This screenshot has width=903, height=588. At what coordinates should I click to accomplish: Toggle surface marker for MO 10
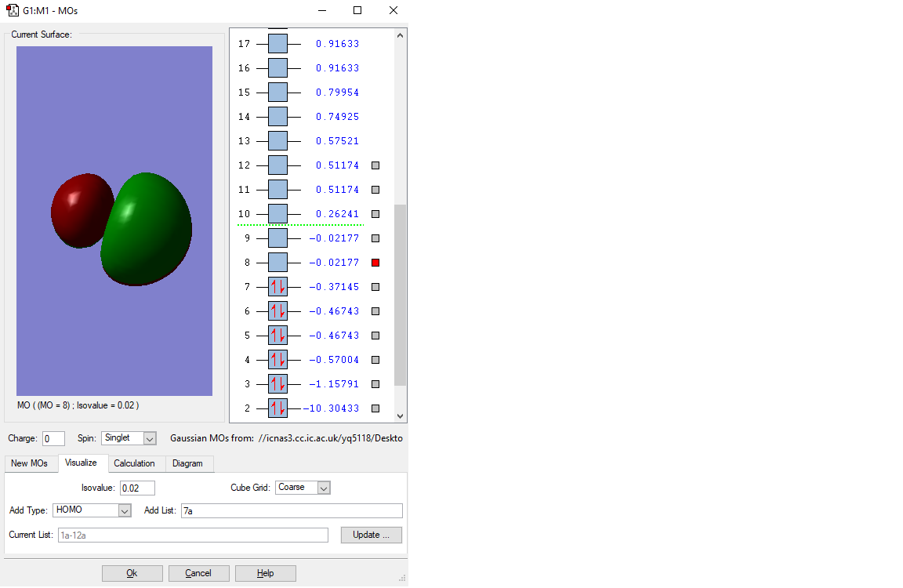(x=375, y=214)
